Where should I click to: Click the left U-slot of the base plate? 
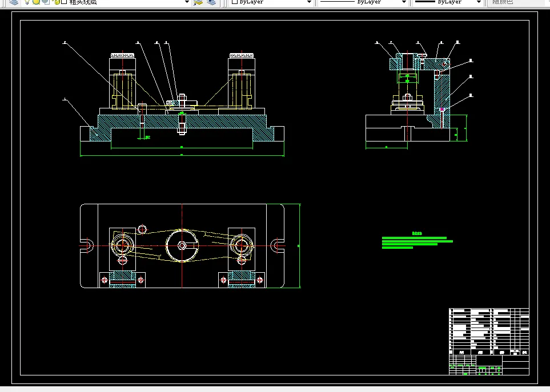[x=87, y=245]
